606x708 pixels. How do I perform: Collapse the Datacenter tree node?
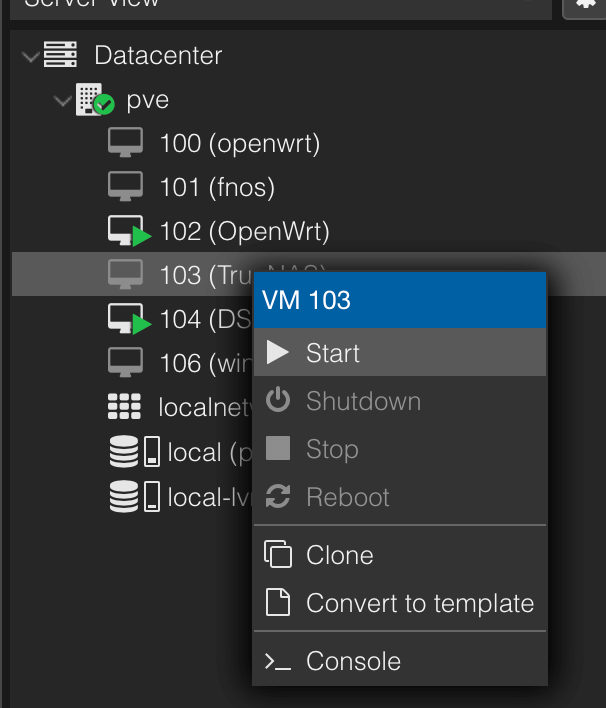(32, 56)
